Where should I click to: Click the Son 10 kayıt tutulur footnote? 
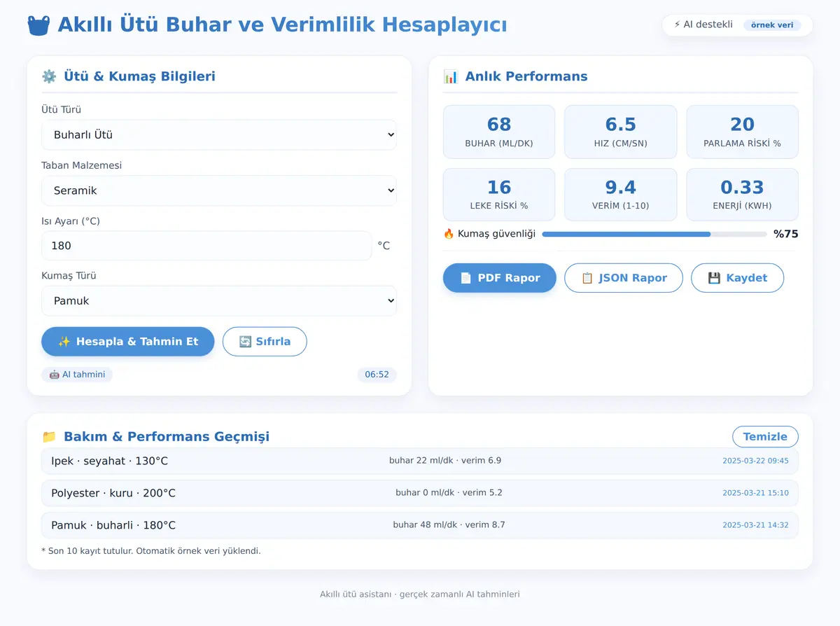(x=151, y=551)
